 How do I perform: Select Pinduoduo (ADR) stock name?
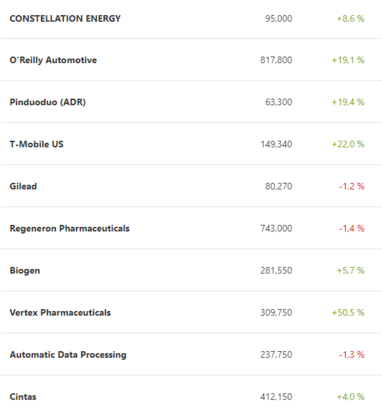pyautogui.click(x=48, y=102)
